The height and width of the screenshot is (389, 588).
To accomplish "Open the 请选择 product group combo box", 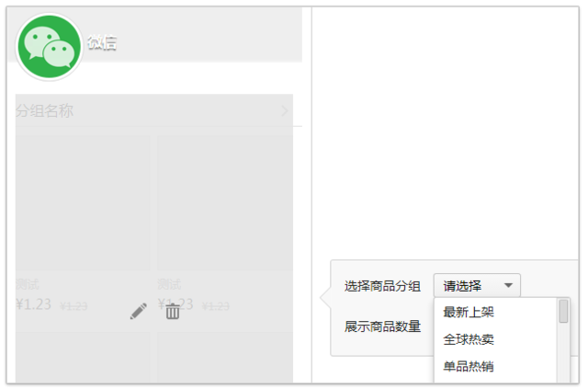I will tap(477, 285).
